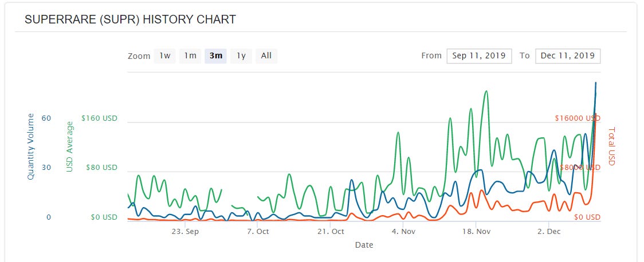
Task: Click the Zoom label
Action: pyautogui.click(x=139, y=56)
